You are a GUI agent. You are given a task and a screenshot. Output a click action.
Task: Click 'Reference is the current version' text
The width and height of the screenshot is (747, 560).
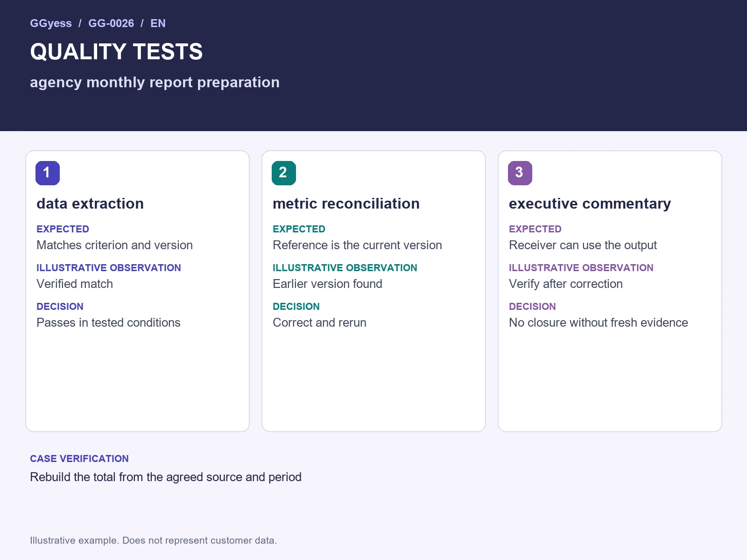coord(357,245)
